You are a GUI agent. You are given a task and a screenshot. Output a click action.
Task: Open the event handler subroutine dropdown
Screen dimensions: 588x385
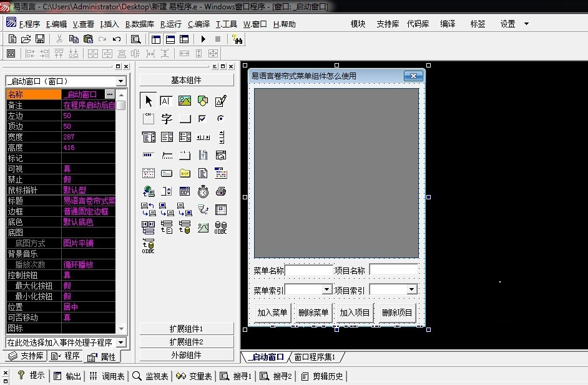[120, 342]
